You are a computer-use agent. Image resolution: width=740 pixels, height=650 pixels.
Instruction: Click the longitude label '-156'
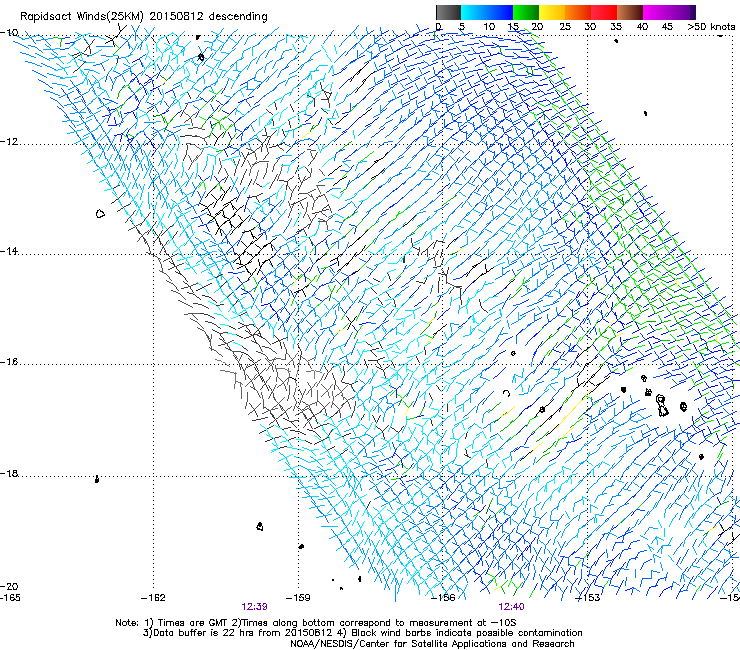tap(443, 598)
